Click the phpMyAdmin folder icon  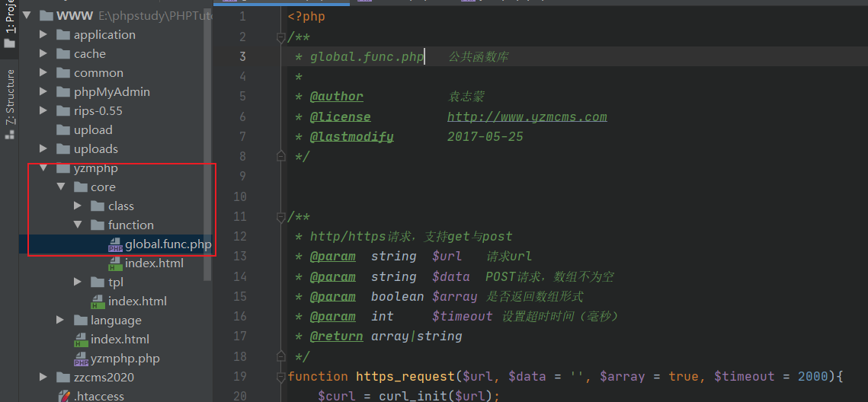[63, 92]
